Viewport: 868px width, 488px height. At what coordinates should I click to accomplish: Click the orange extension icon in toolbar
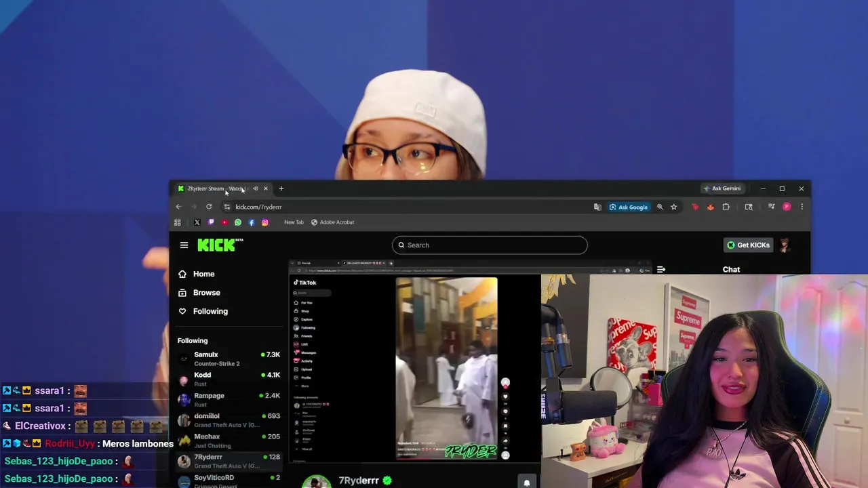[710, 207]
